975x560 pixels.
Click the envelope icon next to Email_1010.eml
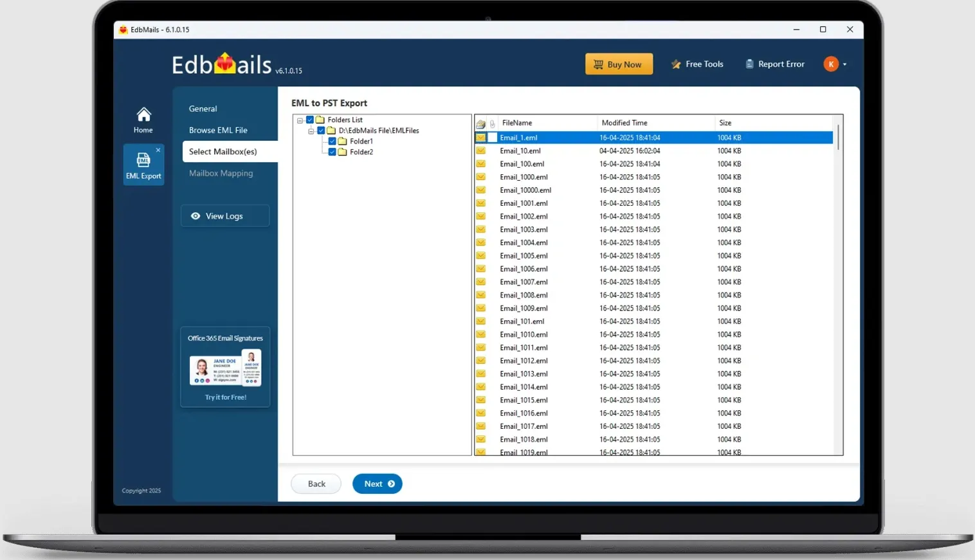point(480,334)
